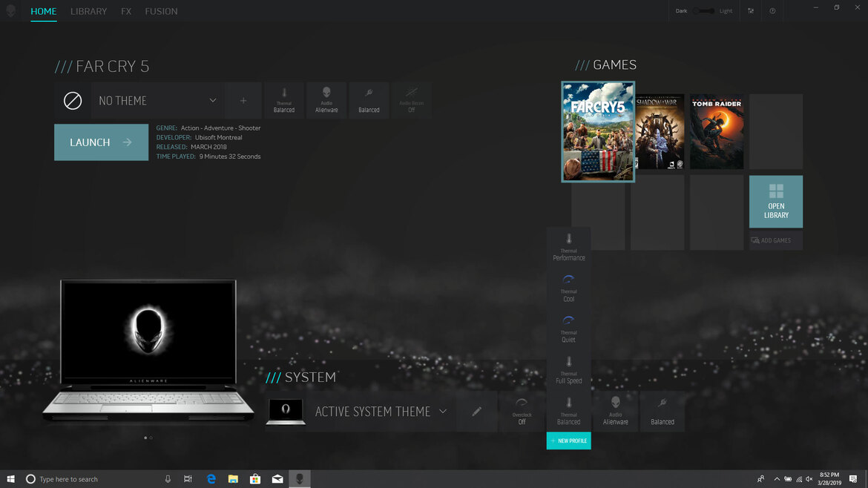Toggle the system Overclock Off tile
The width and height of the screenshot is (868, 488).
(x=522, y=412)
